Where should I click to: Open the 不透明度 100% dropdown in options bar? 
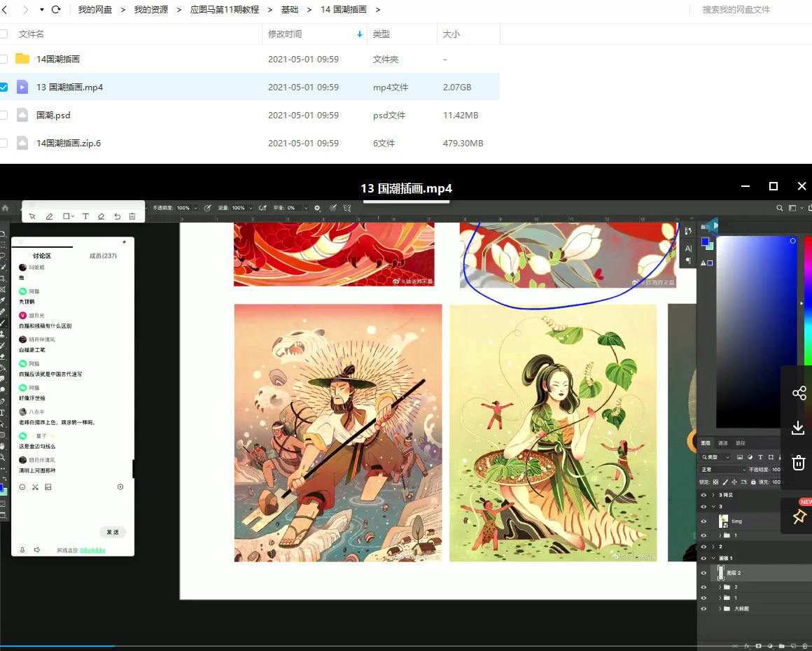coord(196,208)
